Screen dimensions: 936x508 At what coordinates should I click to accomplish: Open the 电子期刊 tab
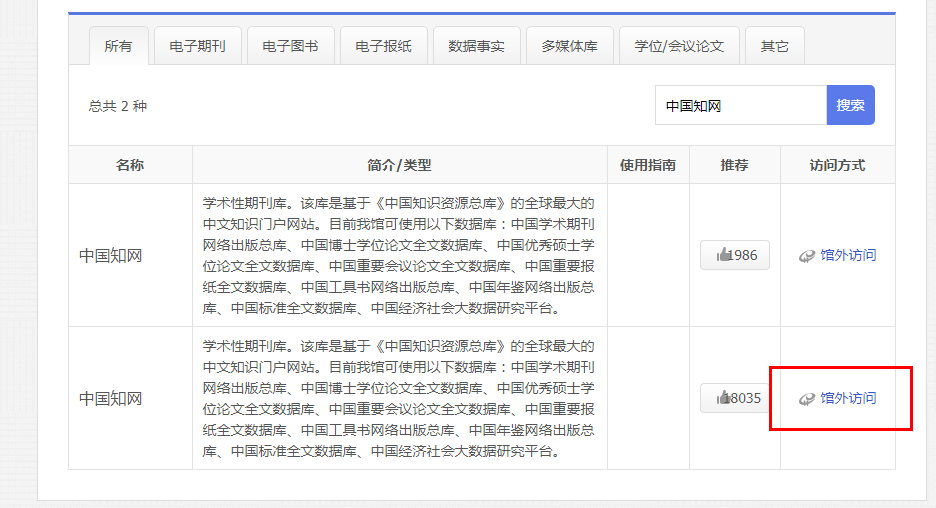point(198,46)
